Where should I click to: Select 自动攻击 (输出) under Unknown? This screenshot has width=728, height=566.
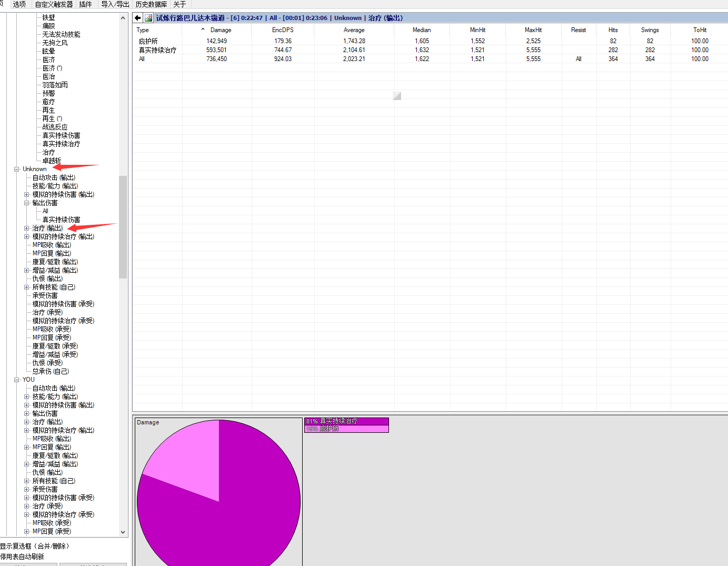54,177
